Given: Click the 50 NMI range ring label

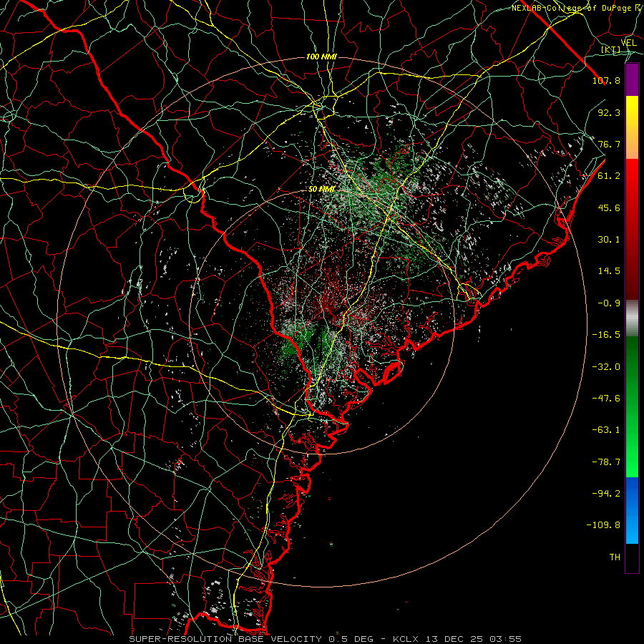Looking at the screenshot, I should tap(321, 190).
